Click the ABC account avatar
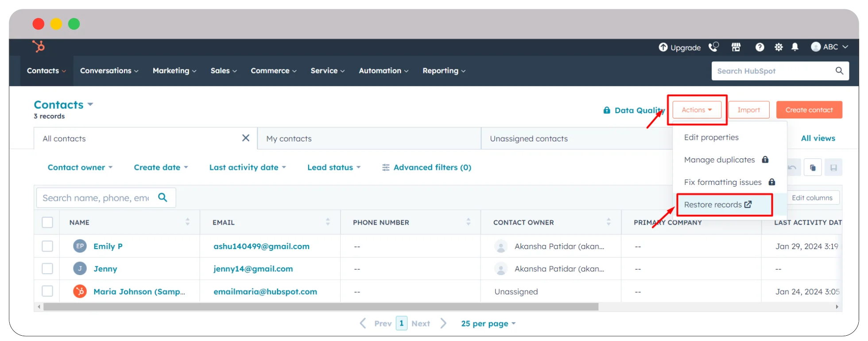The height and width of the screenshot is (341, 868). [x=816, y=47]
